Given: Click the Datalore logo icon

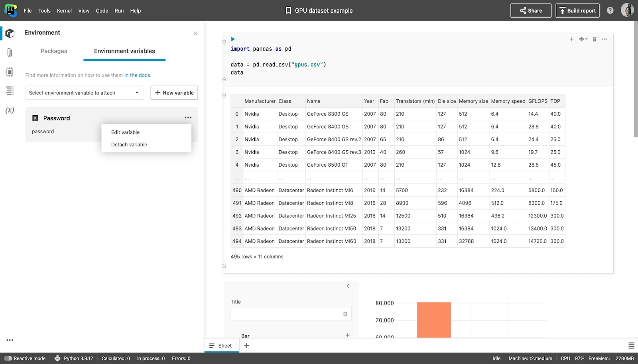Looking at the screenshot, I should 10,10.
